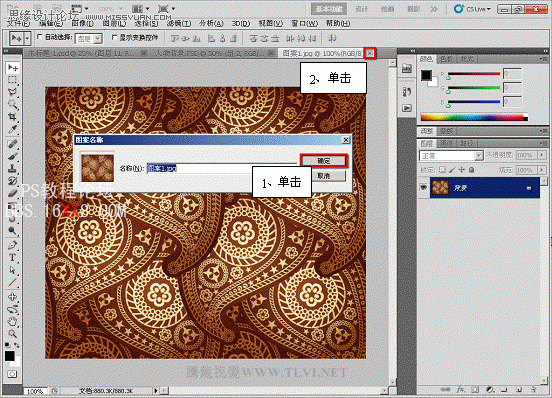This screenshot has height=398, width=552.
Task: Select the History Brush tool
Action: point(13,181)
